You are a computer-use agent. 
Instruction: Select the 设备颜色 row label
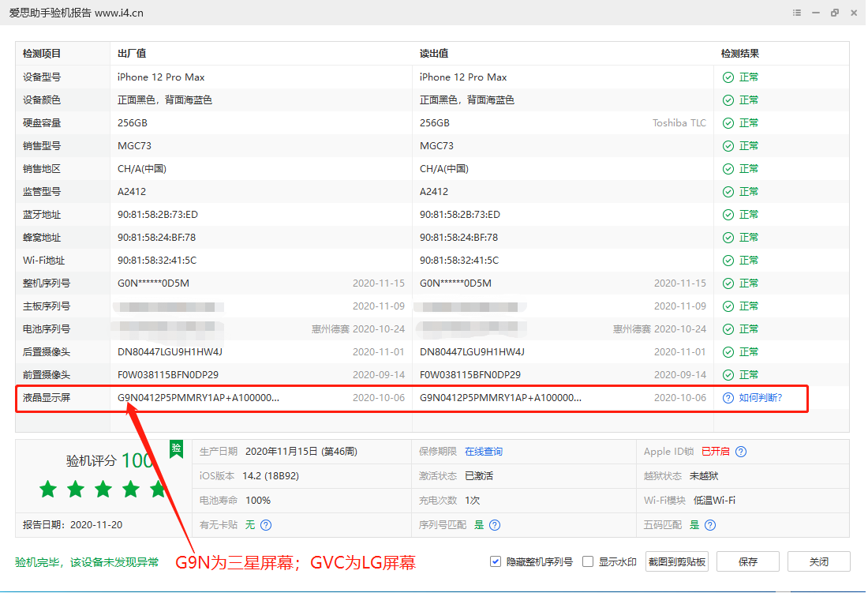(x=42, y=100)
